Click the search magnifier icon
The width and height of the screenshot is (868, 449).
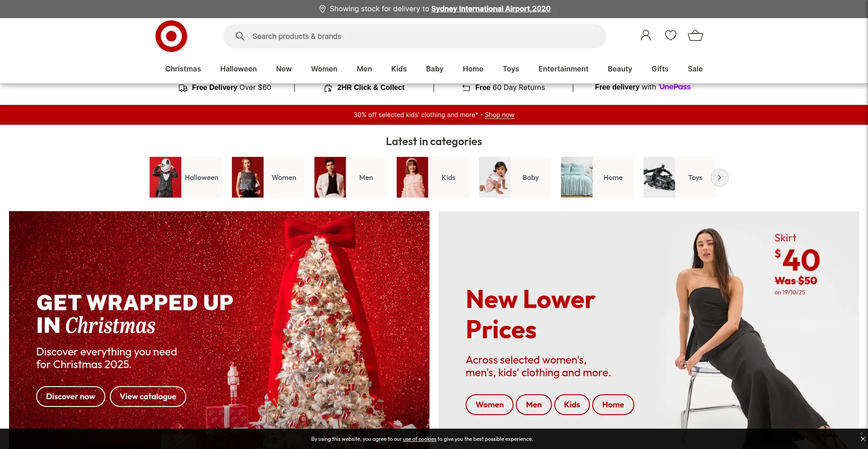pos(240,36)
